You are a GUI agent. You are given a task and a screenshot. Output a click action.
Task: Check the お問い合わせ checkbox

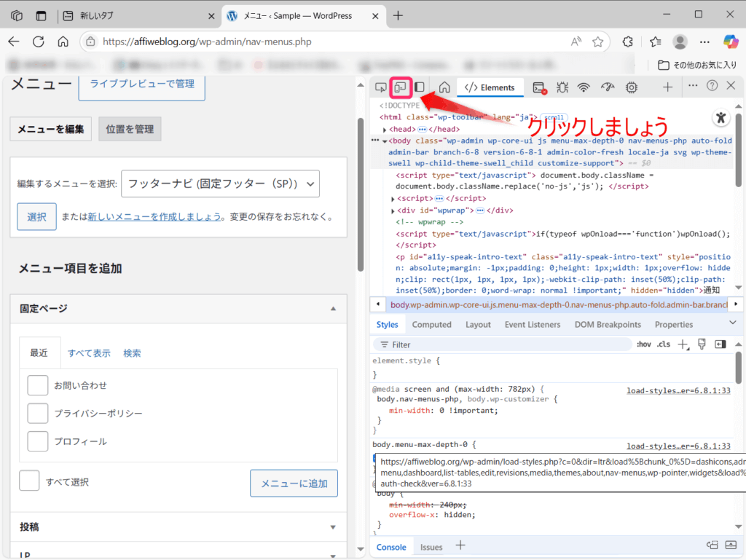coord(38,385)
